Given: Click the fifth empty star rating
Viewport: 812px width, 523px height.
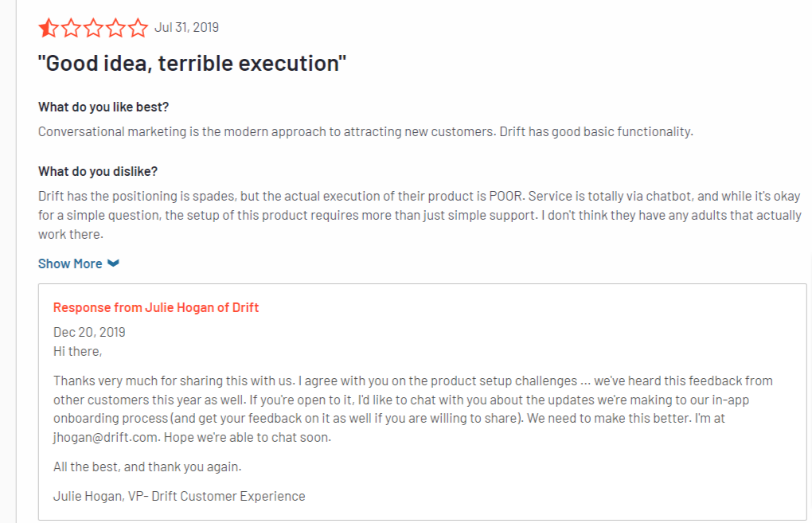Looking at the screenshot, I should [x=139, y=28].
